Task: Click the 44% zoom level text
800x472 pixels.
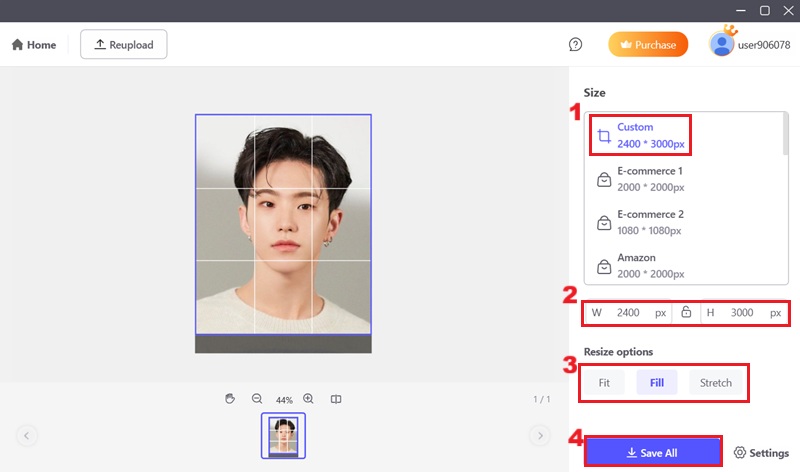Action: 284,400
